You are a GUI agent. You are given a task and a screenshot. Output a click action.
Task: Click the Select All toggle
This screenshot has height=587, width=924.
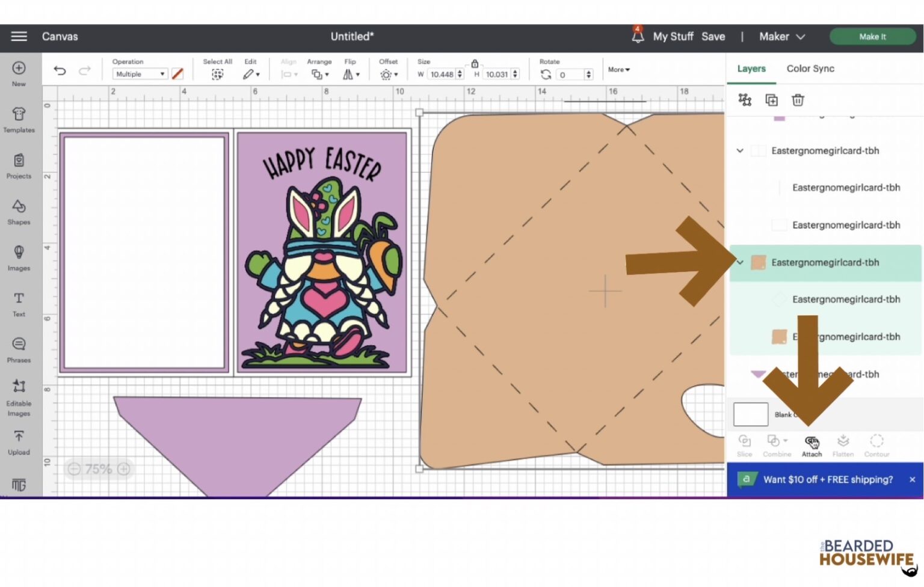(217, 73)
